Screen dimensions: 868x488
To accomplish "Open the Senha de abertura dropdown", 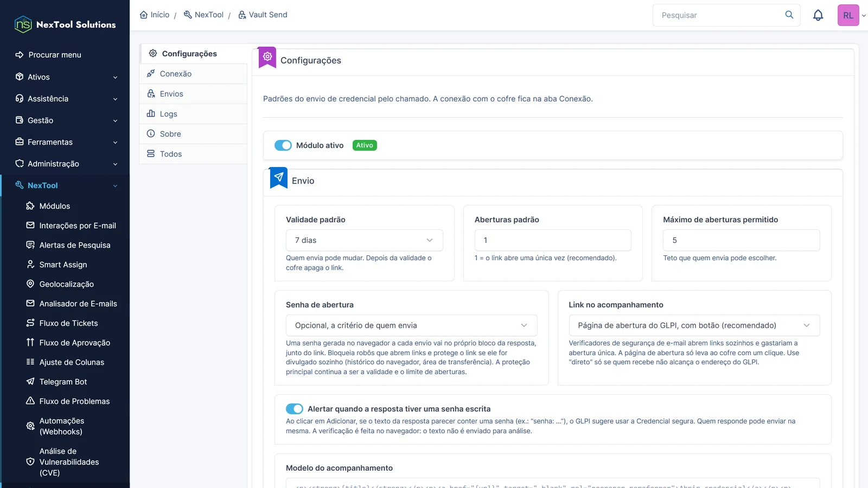I will 411,325.
